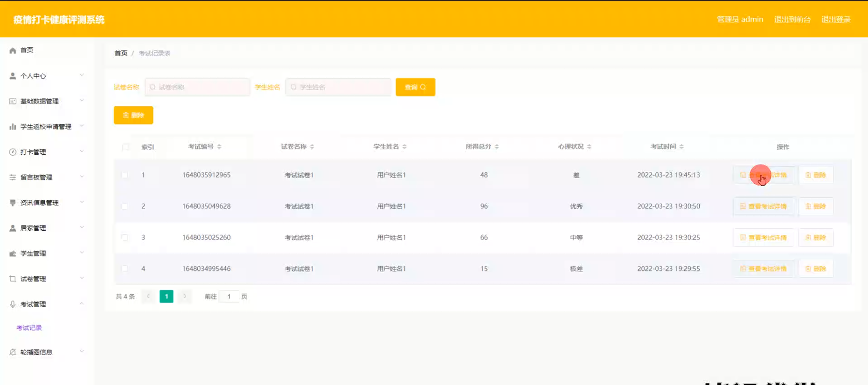Click the 前往 page number input box
The image size is (868, 385).
tap(229, 296)
